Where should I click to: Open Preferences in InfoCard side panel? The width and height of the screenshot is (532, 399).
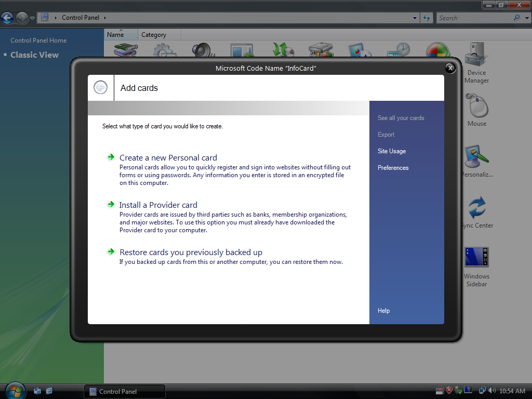(x=393, y=168)
